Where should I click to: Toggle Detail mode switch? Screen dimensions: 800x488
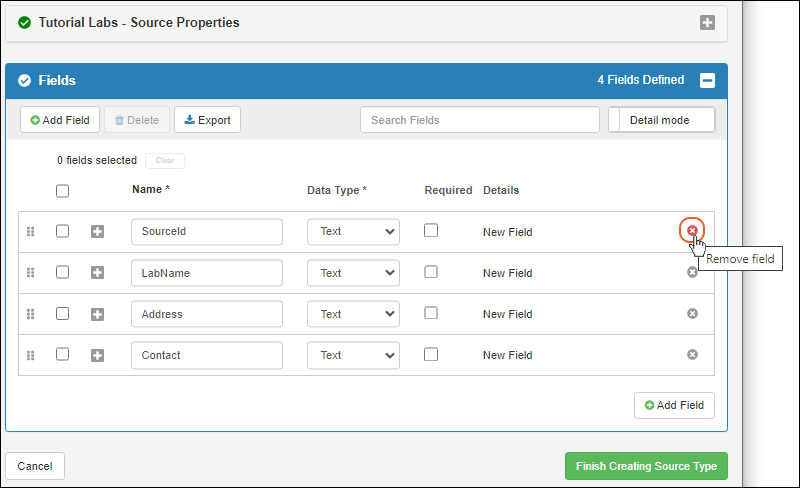tap(662, 120)
